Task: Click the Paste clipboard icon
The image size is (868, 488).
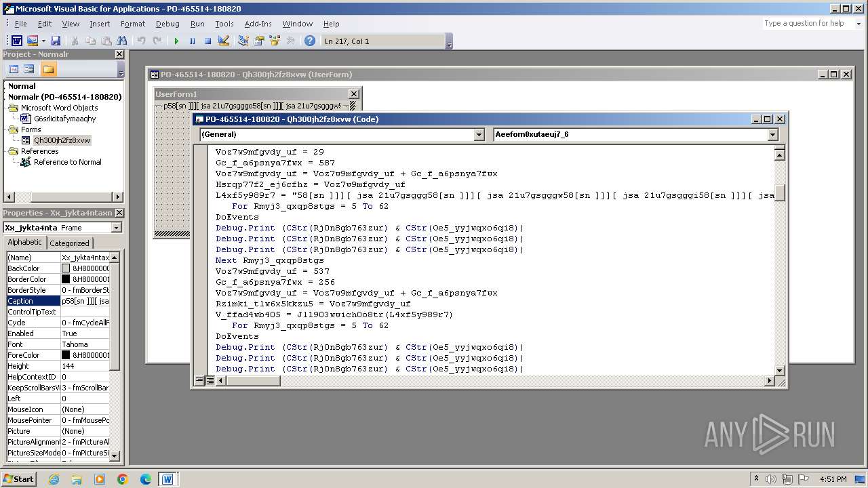Action: point(106,41)
